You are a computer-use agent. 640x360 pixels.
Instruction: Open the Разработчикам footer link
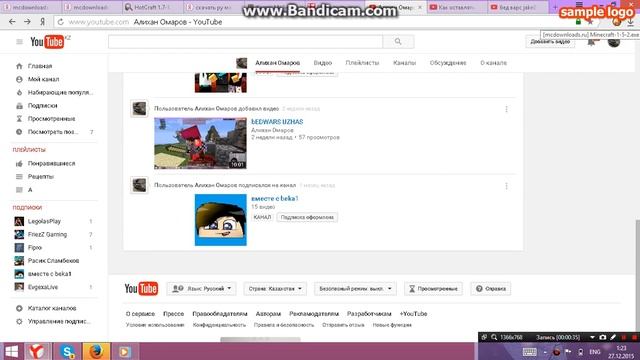(x=369, y=313)
